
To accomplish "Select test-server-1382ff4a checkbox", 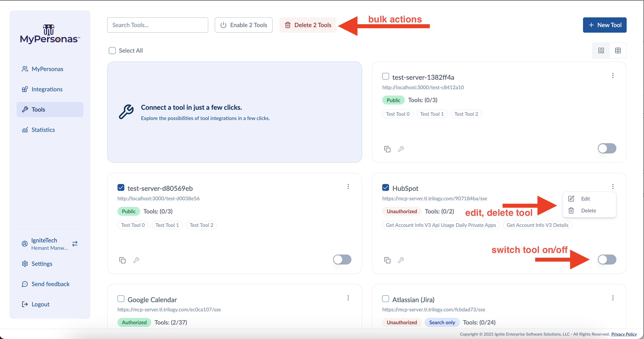I will tap(386, 76).
